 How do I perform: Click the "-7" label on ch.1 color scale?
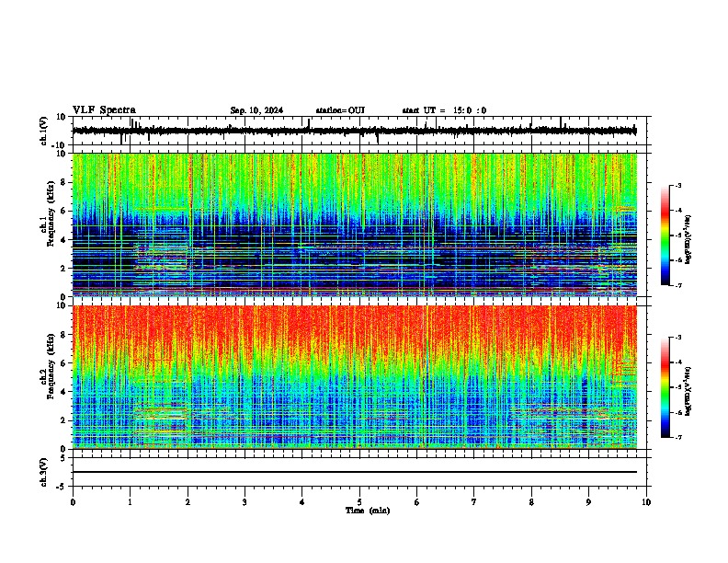(678, 285)
